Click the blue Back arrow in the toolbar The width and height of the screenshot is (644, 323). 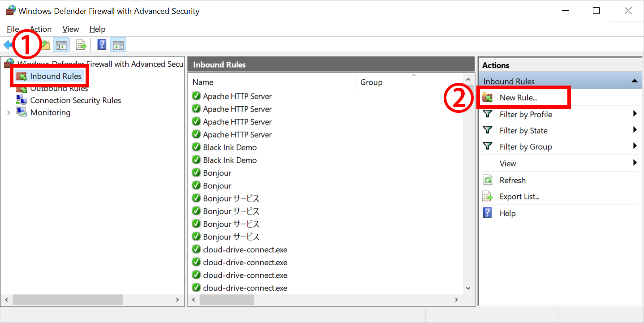point(8,45)
